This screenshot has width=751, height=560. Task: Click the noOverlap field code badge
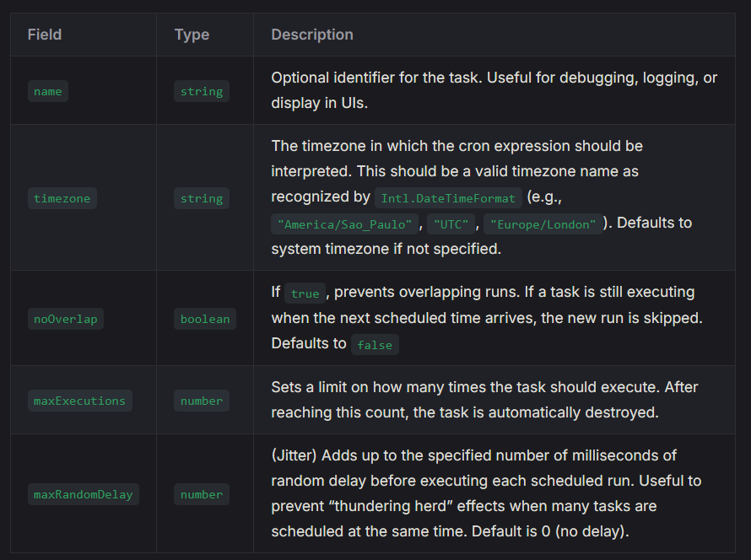click(x=66, y=320)
